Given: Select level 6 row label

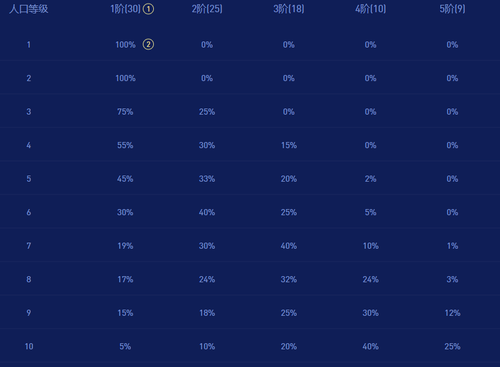Looking at the screenshot, I should click(x=29, y=212).
